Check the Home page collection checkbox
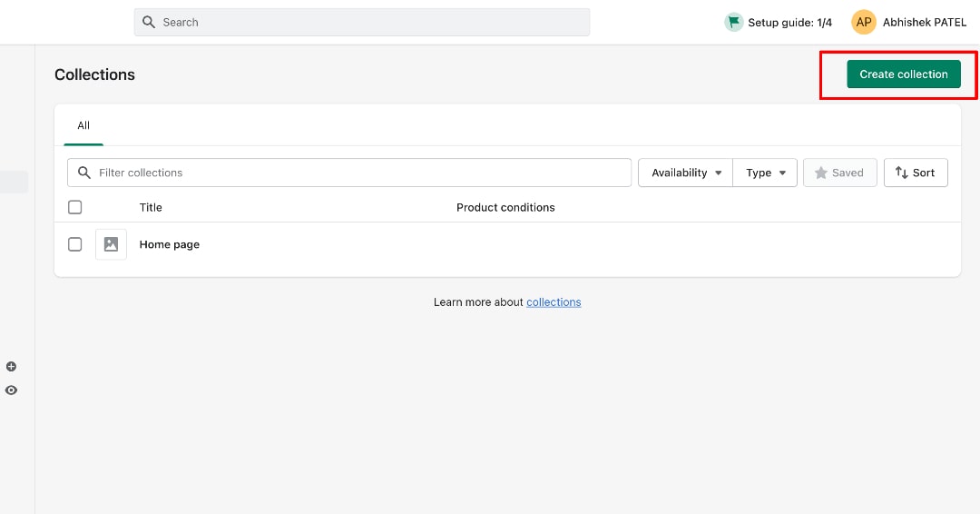 (x=75, y=244)
